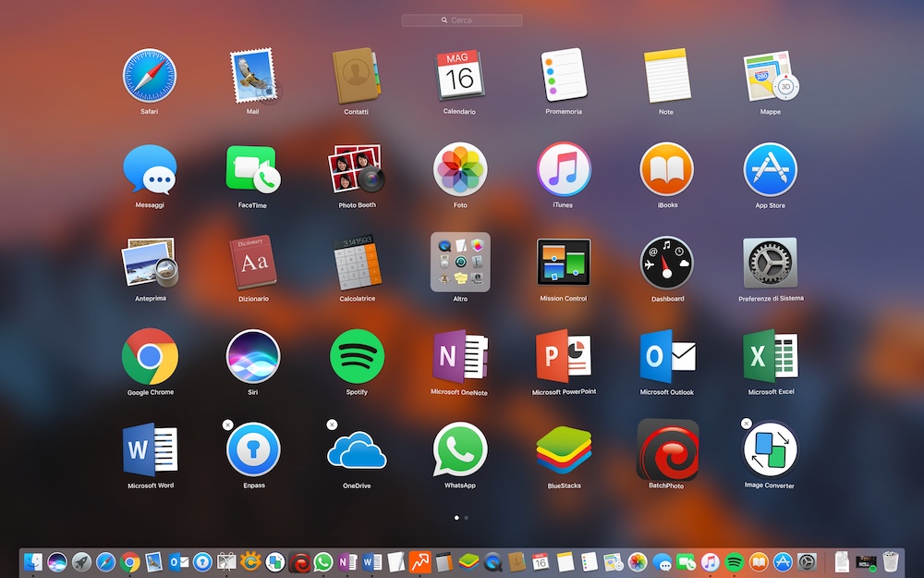924x578 pixels.
Task: Launch Promemoria from the Launchpad grid
Action: coord(564,76)
